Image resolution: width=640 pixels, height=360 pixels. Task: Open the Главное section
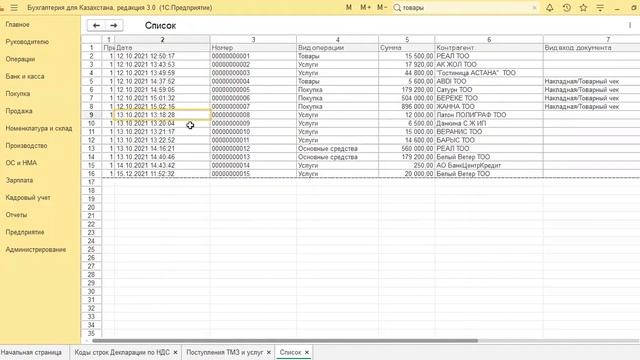click(18, 24)
